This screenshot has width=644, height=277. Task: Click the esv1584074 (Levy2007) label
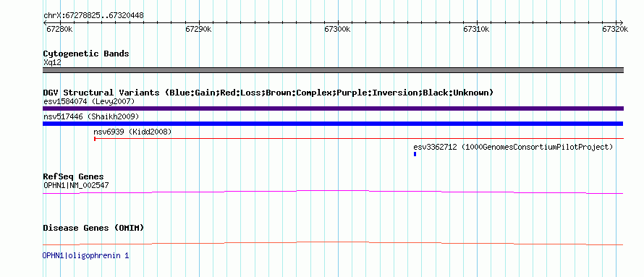click(89, 101)
